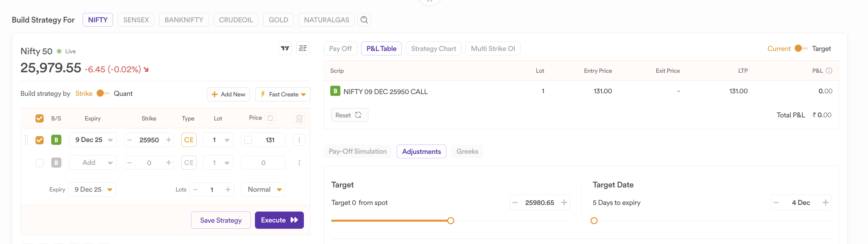868x244 pixels.
Task: Uncheck the 9 Dec 25 leg checkbox
Action: [x=39, y=140]
